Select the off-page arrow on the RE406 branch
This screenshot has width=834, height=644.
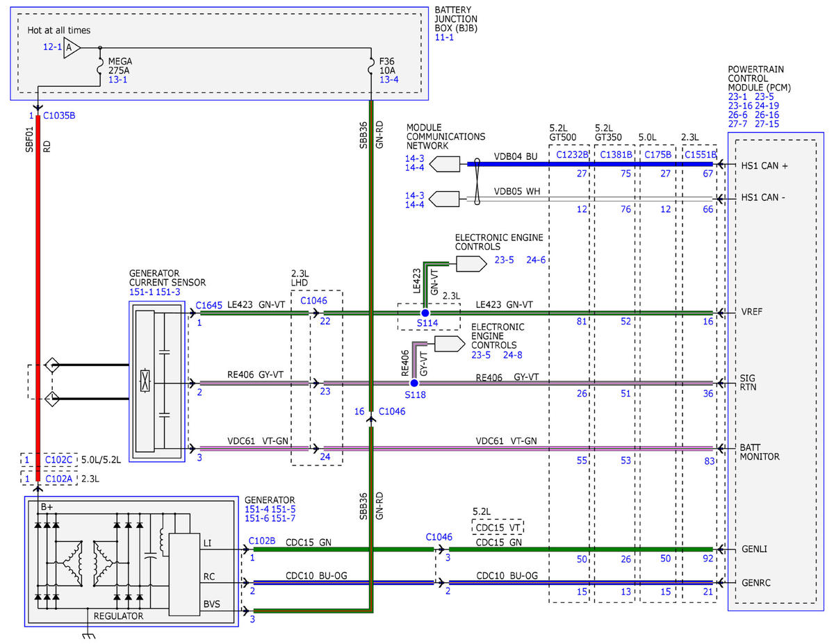tap(449, 344)
